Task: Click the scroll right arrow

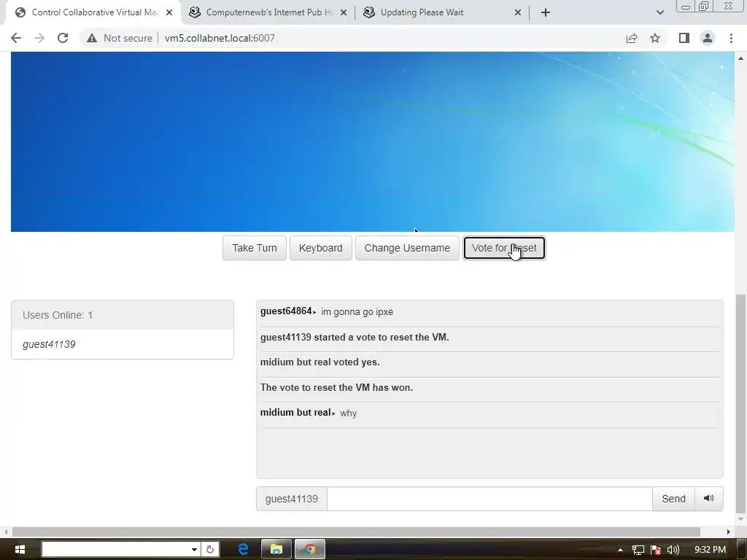Action: (x=729, y=532)
